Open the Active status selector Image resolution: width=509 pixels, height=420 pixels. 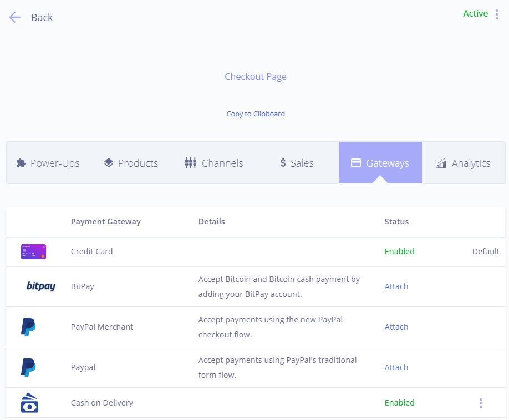click(x=475, y=13)
